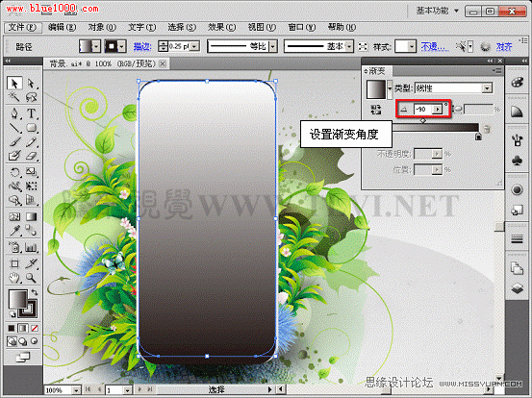This screenshot has height=398, width=532.
Task: Open the gradient angle dropdown arrow
Action: (x=438, y=110)
